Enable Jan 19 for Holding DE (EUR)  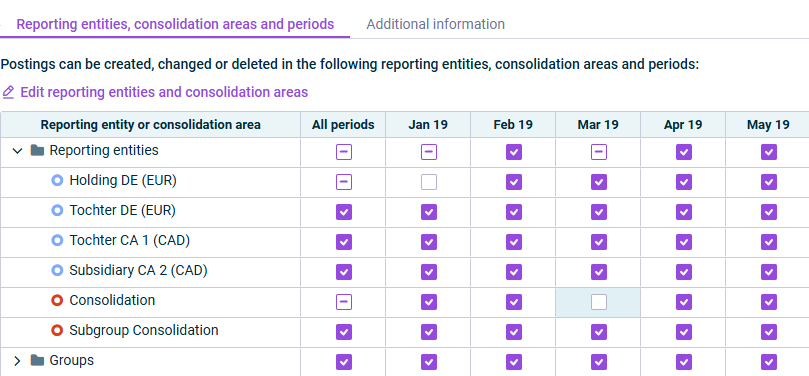[x=429, y=182]
